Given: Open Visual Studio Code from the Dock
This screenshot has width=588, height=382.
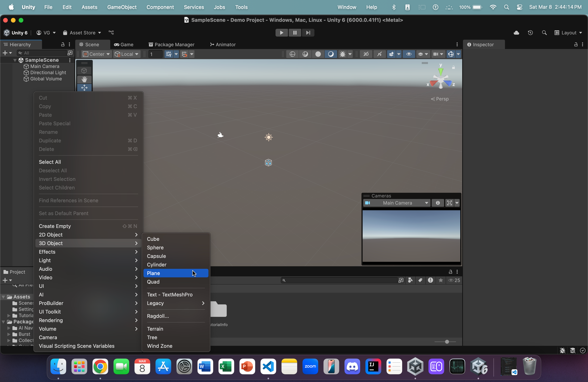Looking at the screenshot, I should click(x=268, y=366).
